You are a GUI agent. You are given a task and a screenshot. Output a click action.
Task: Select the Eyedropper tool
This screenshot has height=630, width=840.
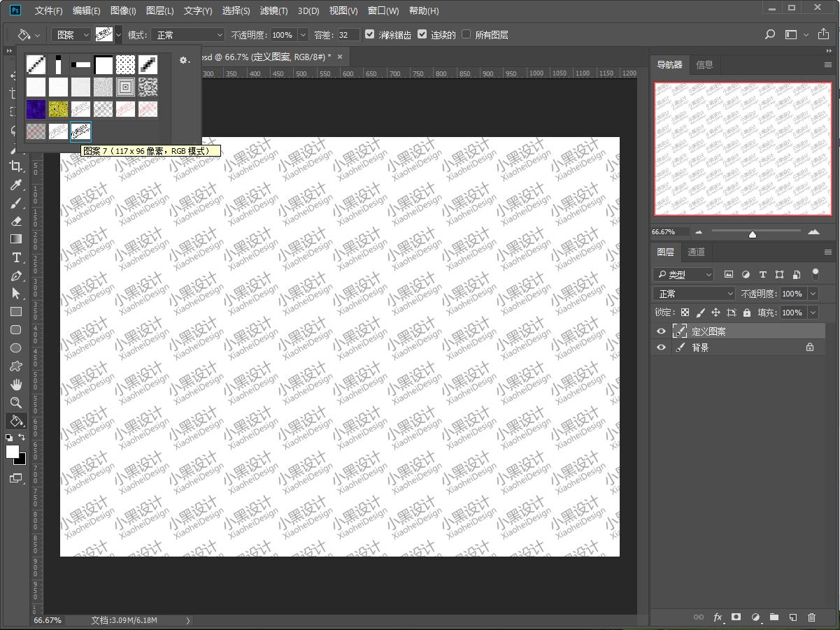pos(16,185)
